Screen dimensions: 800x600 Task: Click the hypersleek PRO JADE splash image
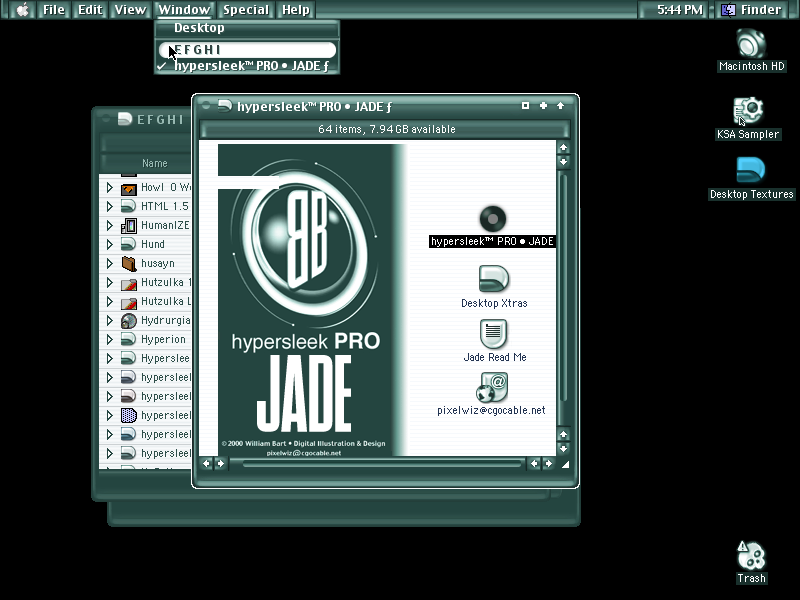tap(311, 300)
